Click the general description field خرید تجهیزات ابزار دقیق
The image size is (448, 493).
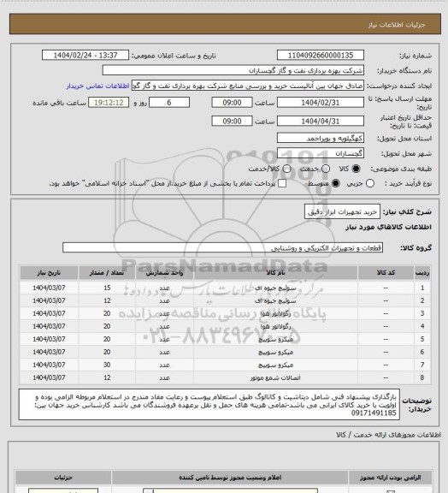click(342, 211)
